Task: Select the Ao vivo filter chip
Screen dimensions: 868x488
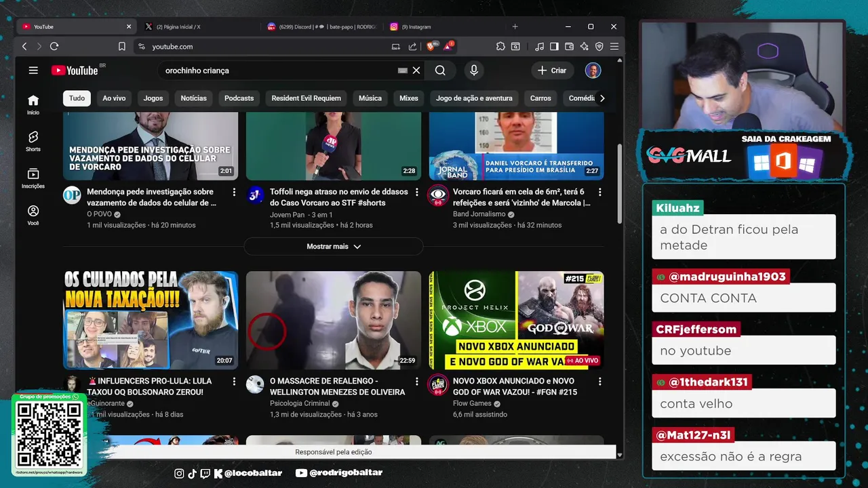Action: [114, 98]
